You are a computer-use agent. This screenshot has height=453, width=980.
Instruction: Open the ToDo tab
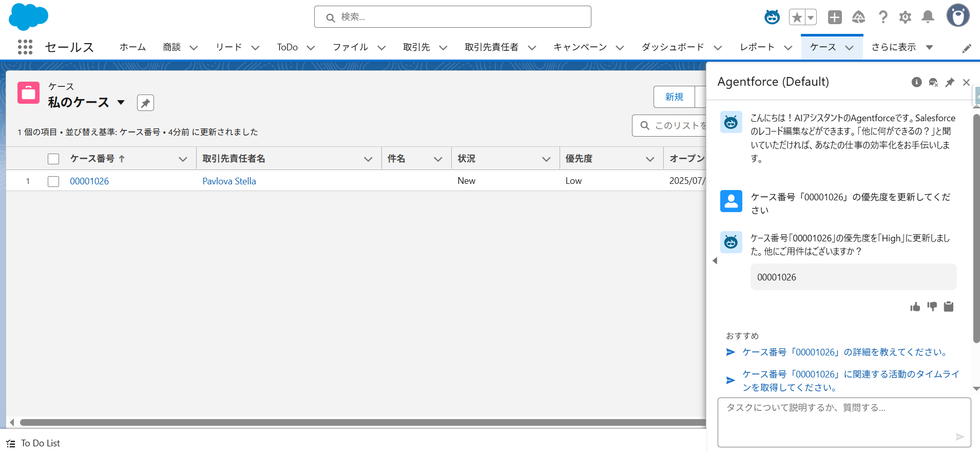287,47
